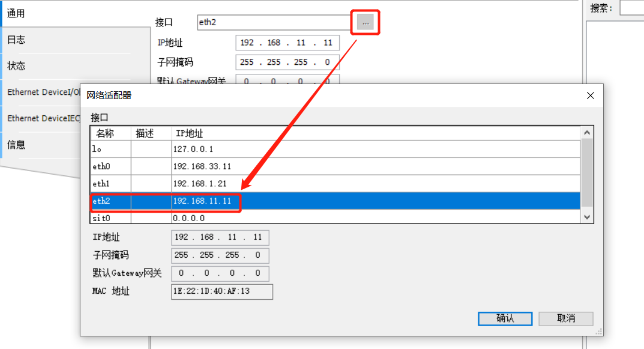Cancel the dialog with 取消 button
This screenshot has height=349, width=644.
[x=565, y=318]
